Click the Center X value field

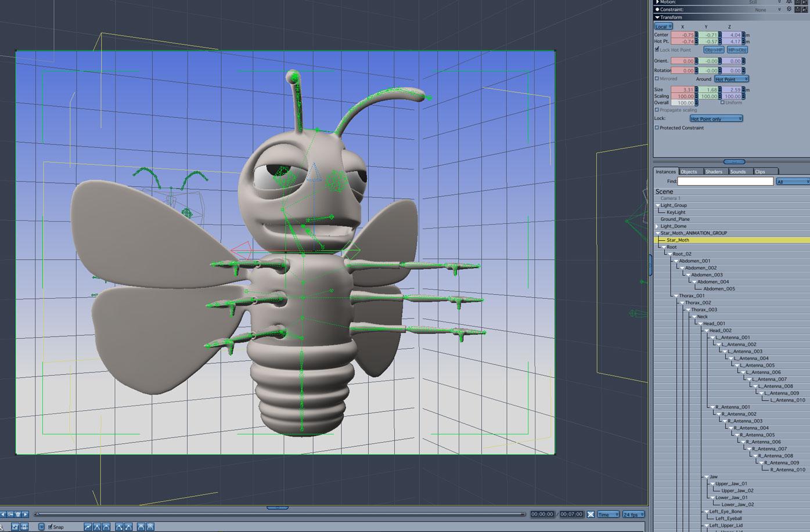pyautogui.click(x=683, y=35)
